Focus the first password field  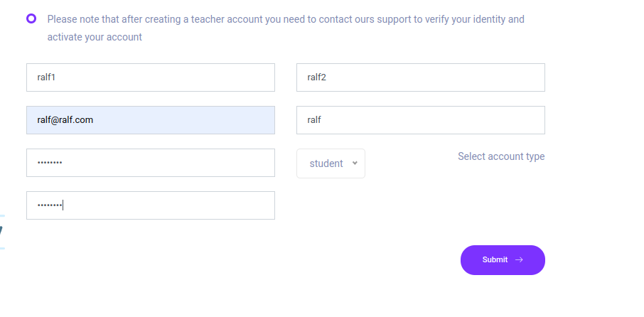coord(150,163)
